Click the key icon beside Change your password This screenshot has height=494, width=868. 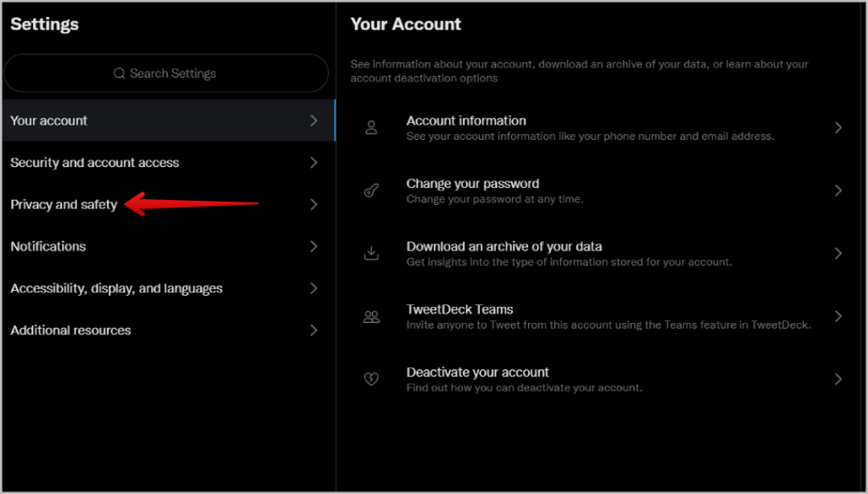(371, 191)
